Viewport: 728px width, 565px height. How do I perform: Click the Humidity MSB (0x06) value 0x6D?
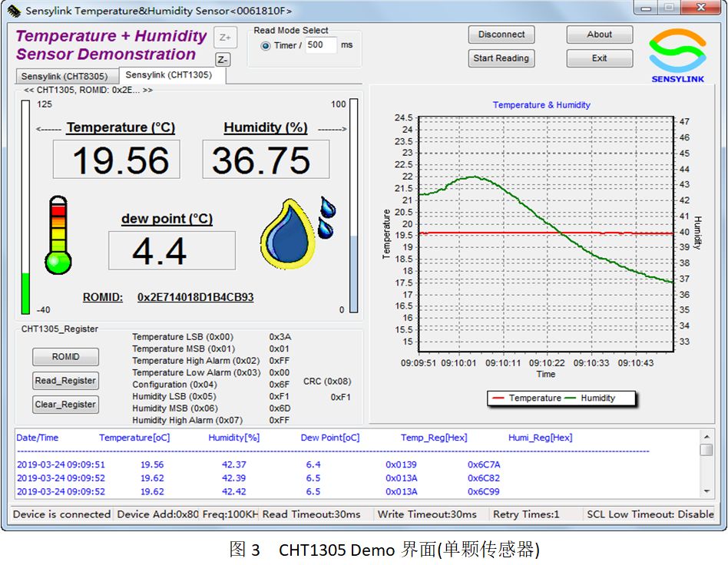coord(280,408)
